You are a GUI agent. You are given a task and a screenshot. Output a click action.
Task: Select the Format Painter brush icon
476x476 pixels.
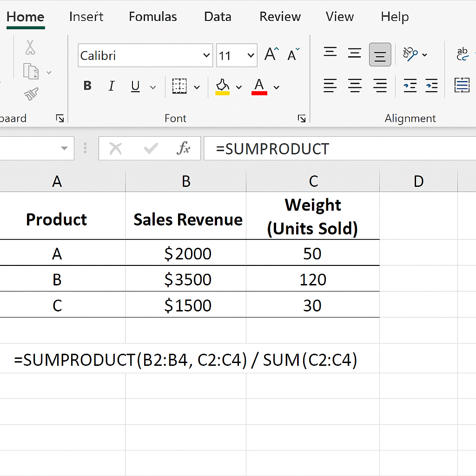31,94
